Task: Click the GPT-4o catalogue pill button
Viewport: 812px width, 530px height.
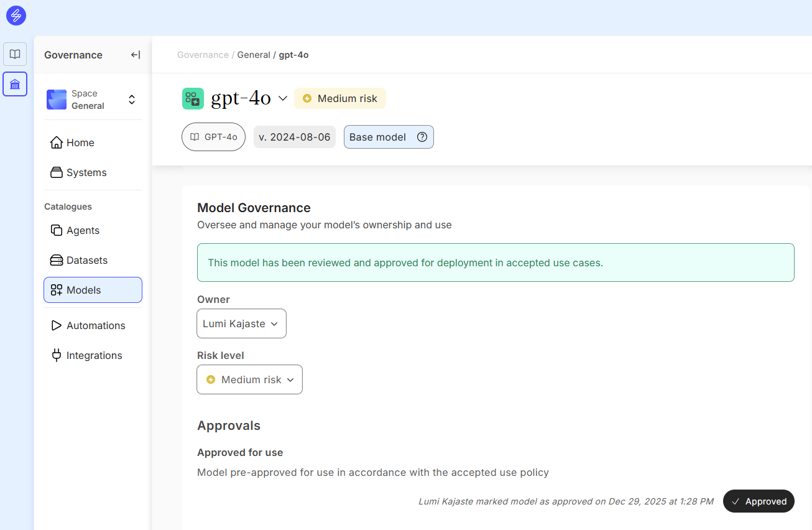Action: tap(213, 137)
